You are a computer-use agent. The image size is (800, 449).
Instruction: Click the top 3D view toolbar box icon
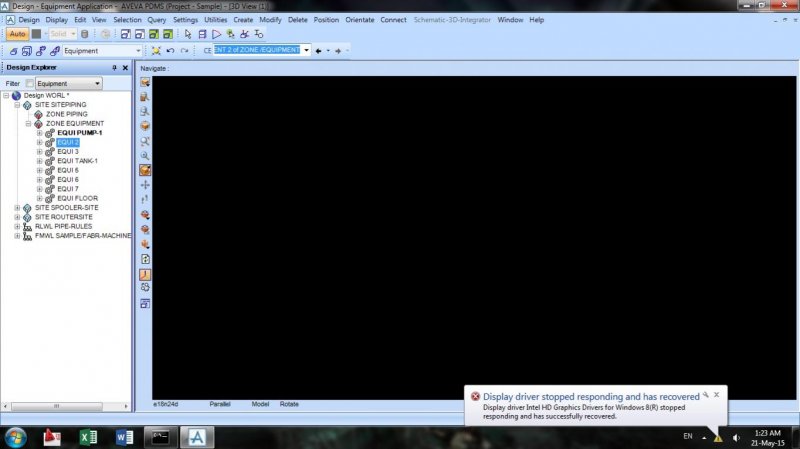[145, 82]
